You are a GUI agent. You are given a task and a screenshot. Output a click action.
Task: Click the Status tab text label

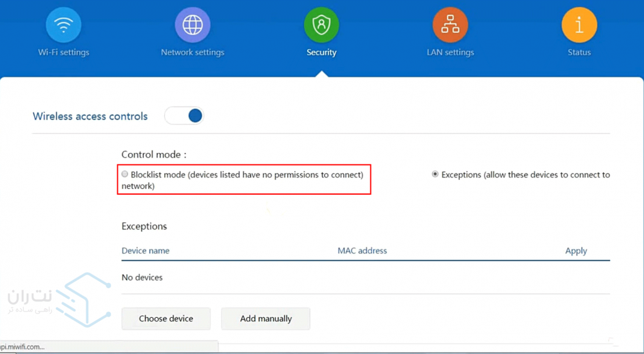pos(579,52)
